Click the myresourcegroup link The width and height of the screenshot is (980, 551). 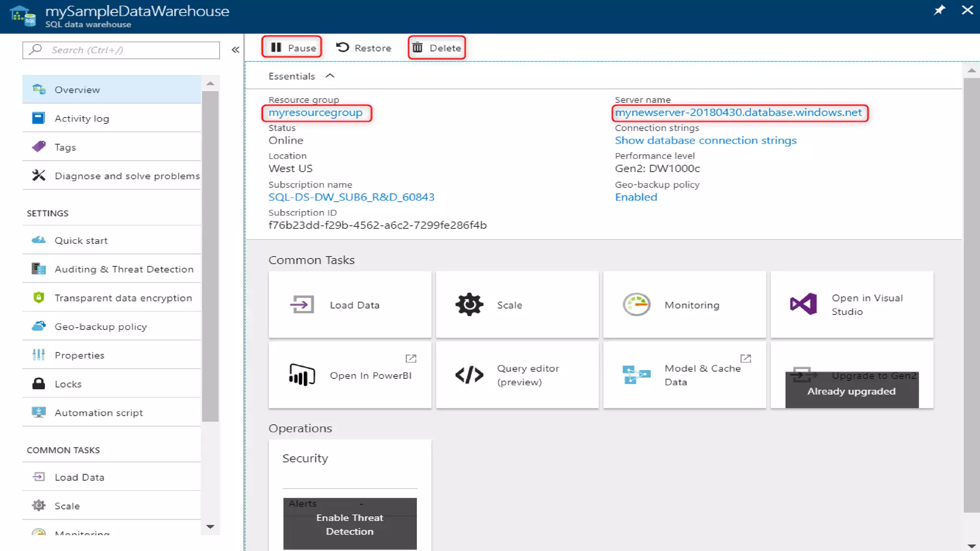tap(315, 112)
